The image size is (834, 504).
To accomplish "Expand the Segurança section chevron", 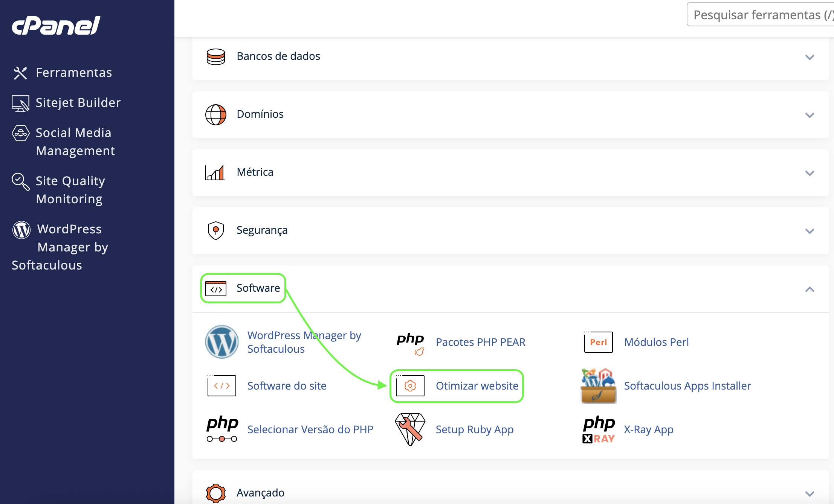I will [810, 231].
